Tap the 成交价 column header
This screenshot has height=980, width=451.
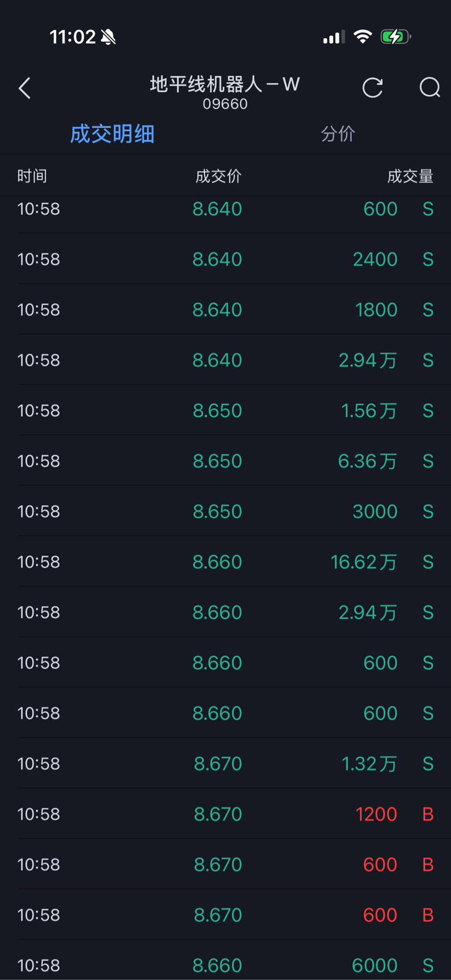218,176
